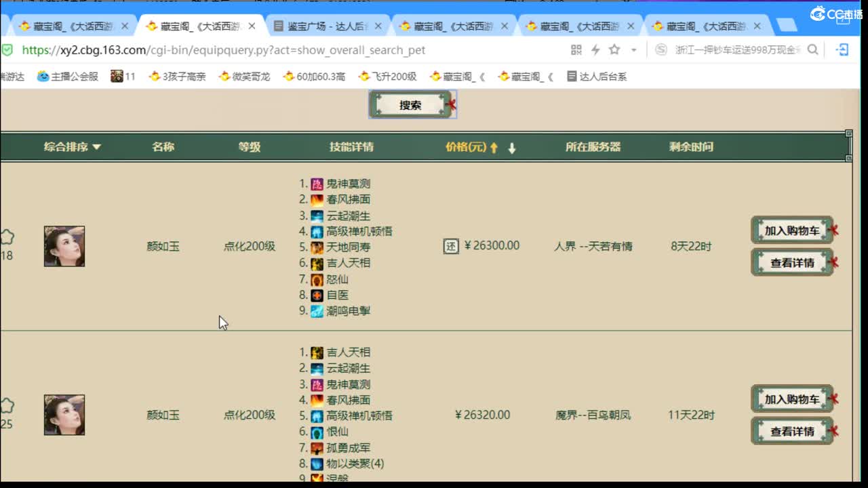Click the 吉人天相 skill icon in the 百鸟朝凤 row

click(x=317, y=352)
